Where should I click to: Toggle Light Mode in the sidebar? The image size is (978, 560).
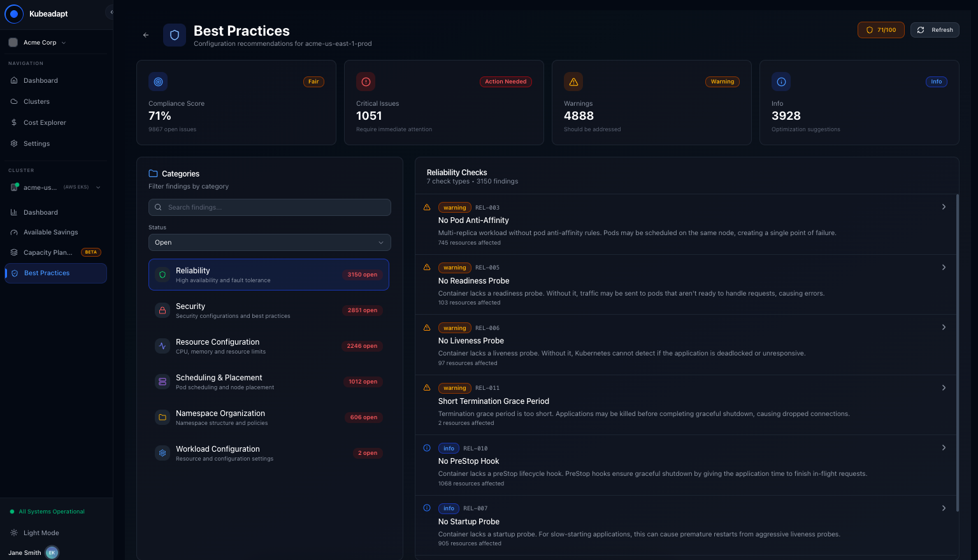point(41,533)
